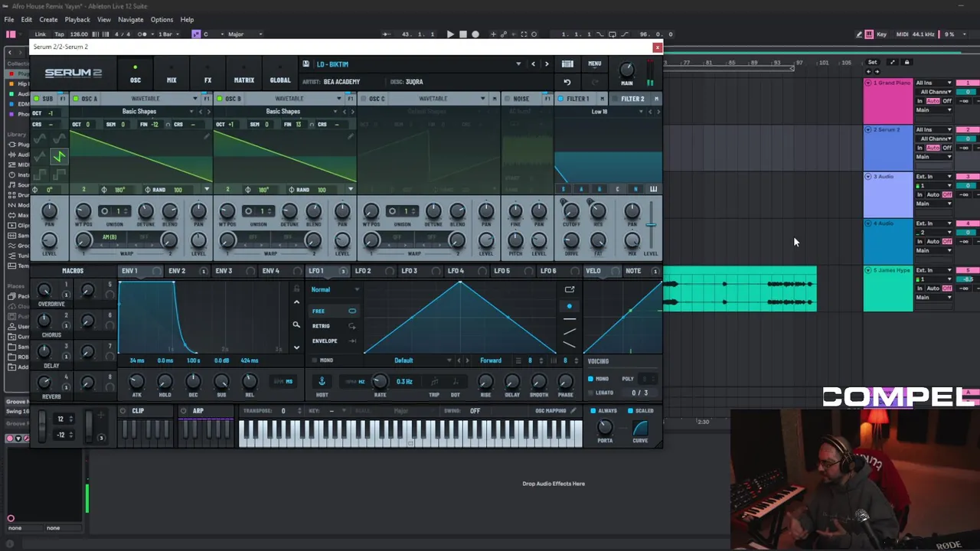Click the Ableton Stop button
This screenshot has width=980, height=551.
(x=462, y=34)
